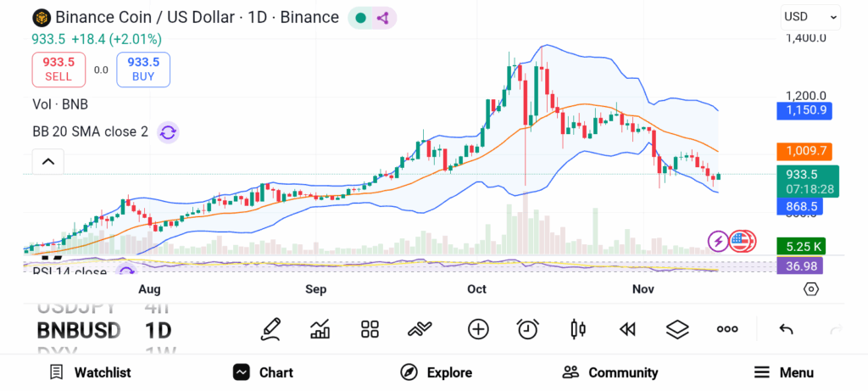The width and height of the screenshot is (868, 391).
Task: Open the layout grid icon
Action: (x=370, y=329)
